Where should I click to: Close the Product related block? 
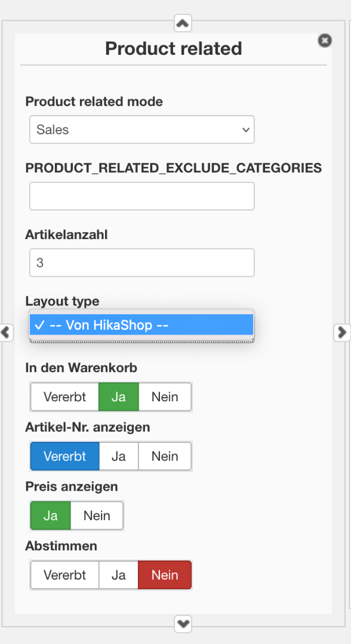pyautogui.click(x=325, y=41)
